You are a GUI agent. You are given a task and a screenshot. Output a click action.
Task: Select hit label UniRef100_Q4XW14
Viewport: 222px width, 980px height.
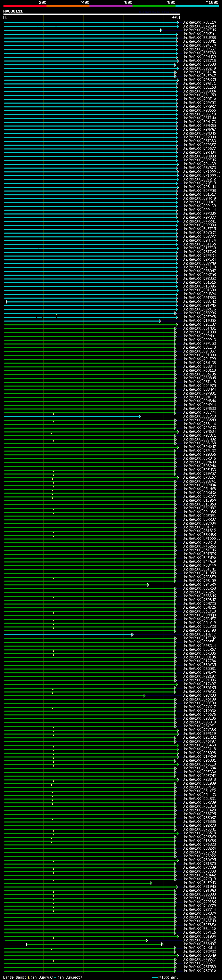click(x=199, y=948)
